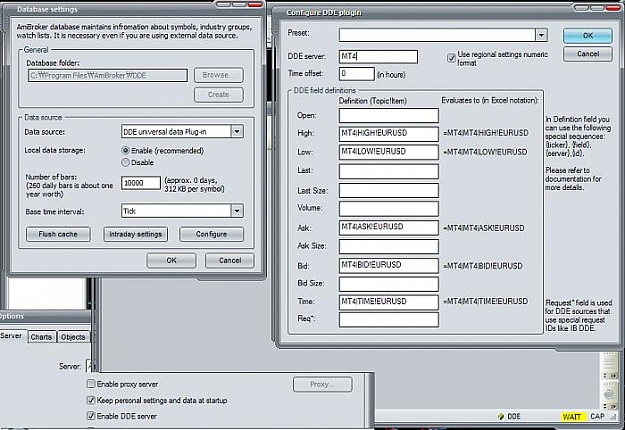Click the Database folder path field
Screen dimensions: 625x430
[x=108, y=75]
